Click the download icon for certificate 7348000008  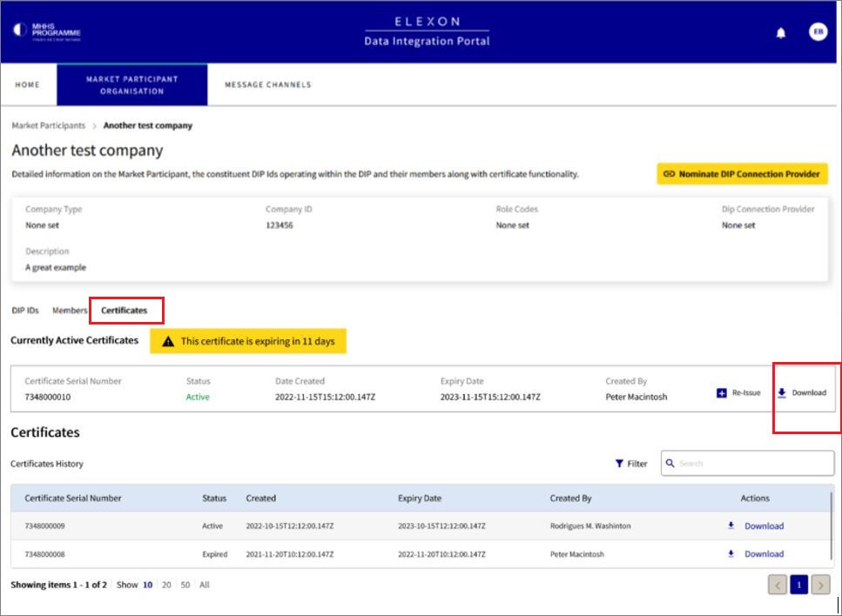coord(732,553)
